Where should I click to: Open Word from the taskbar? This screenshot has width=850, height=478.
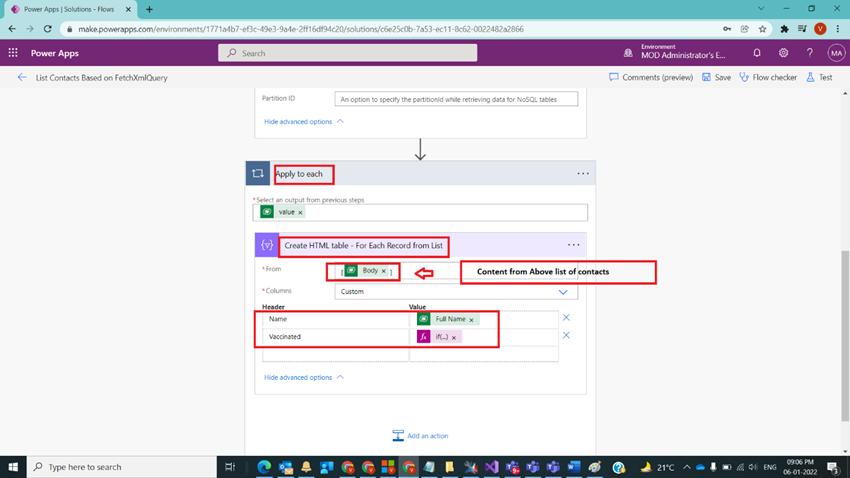(x=574, y=467)
